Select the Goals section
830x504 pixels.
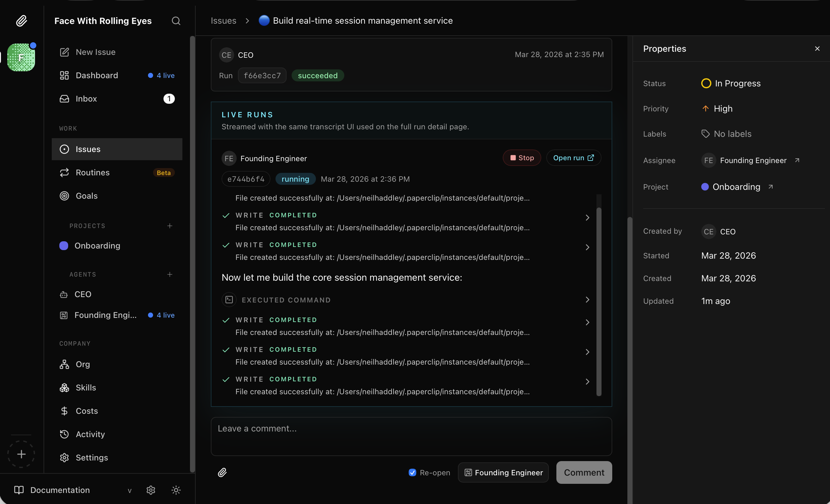click(86, 196)
